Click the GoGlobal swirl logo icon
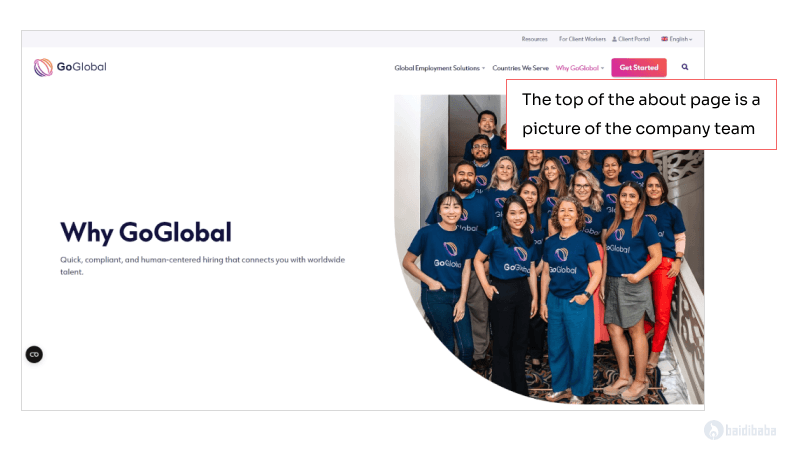 click(43, 68)
